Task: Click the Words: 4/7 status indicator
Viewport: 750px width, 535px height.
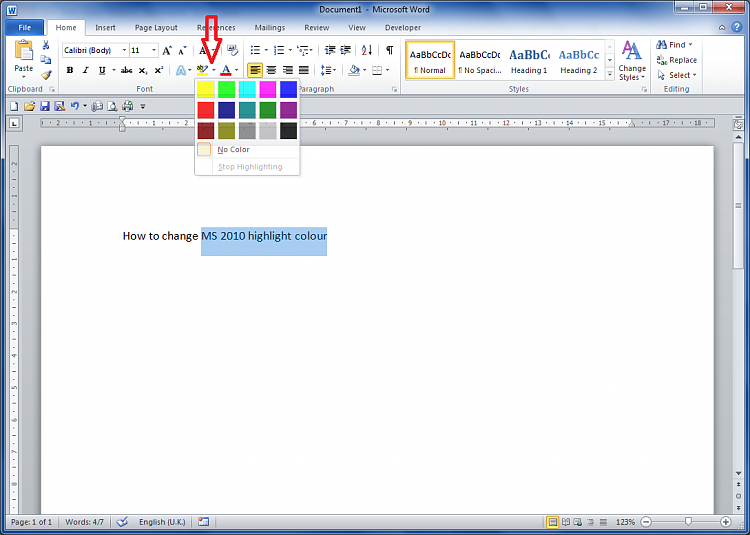Action: coord(85,522)
